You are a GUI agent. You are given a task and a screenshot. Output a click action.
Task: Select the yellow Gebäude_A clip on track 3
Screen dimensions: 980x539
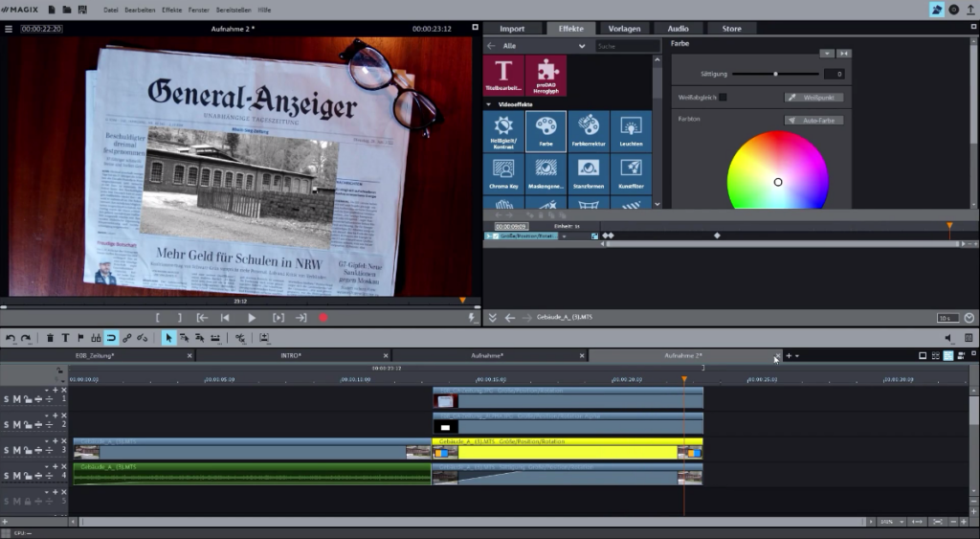point(568,449)
